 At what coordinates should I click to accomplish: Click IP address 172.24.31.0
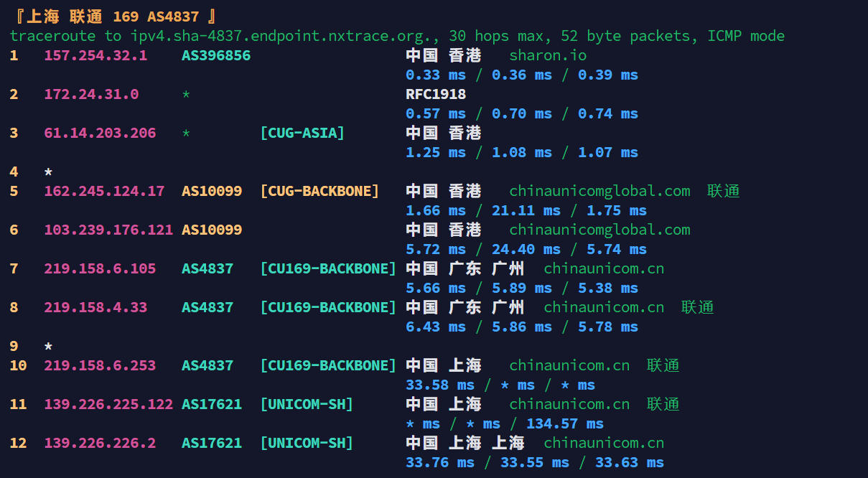[91, 94]
